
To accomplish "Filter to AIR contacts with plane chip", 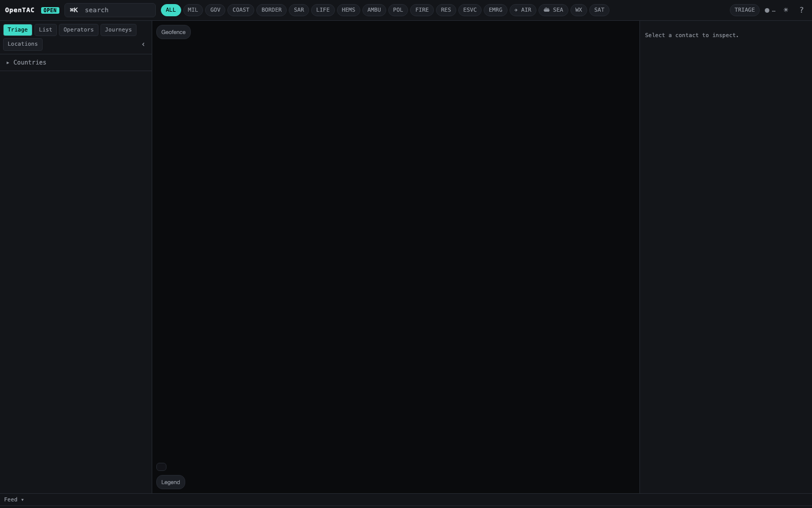I will (x=523, y=10).
